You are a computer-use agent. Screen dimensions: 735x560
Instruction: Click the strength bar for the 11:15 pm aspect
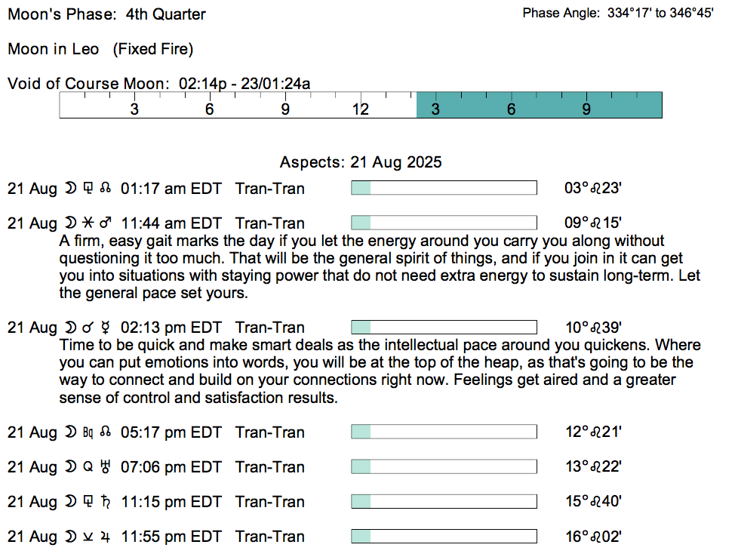tap(444, 501)
